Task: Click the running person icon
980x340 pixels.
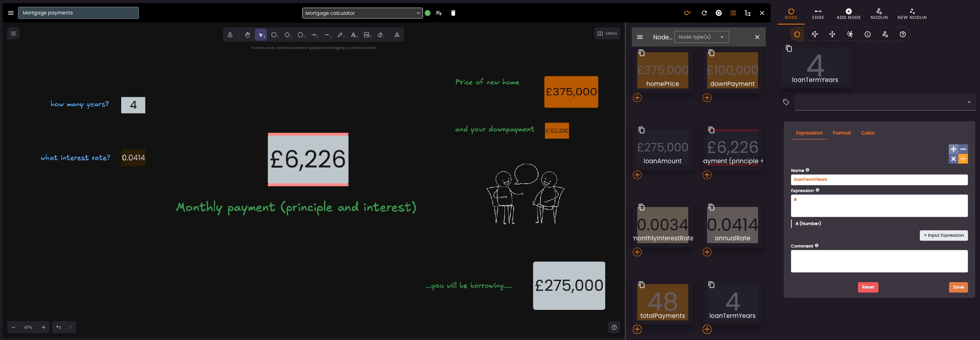Action: tap(850, 35)
